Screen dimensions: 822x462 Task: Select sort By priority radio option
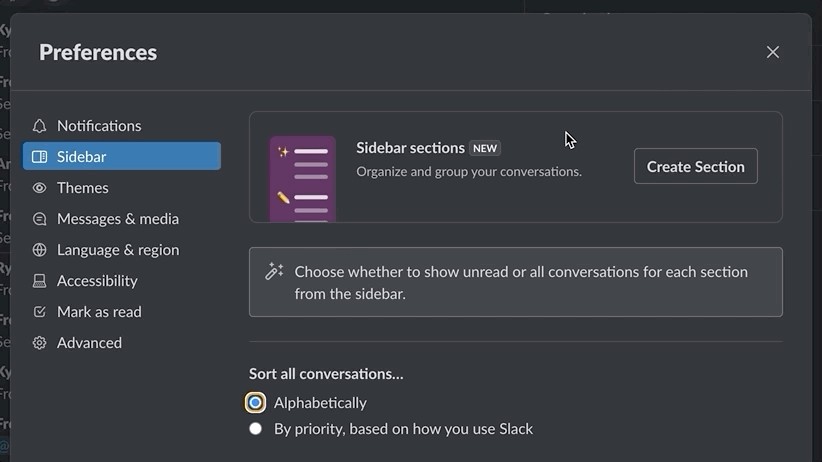[x=255, y=428]
